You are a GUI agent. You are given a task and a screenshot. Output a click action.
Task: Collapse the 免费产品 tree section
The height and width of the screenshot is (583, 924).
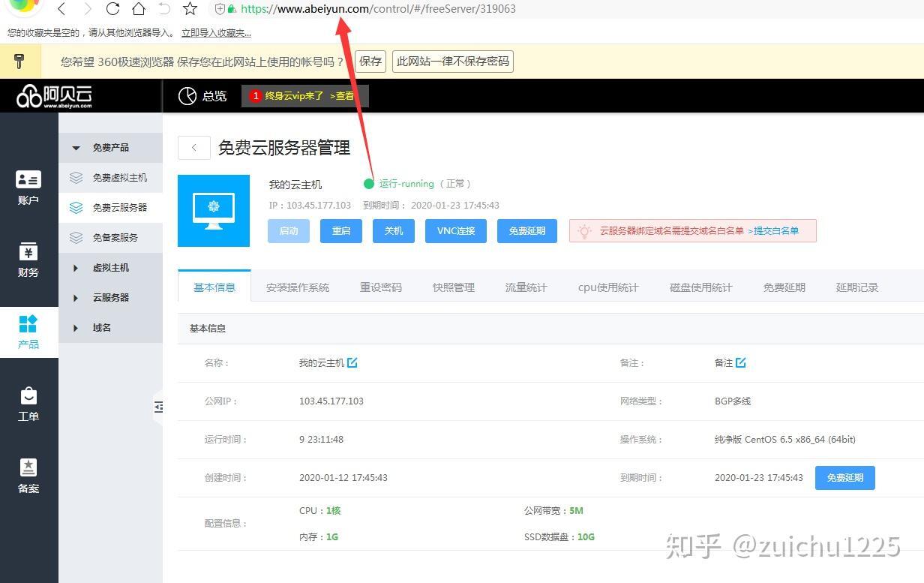tap(76, 148)
